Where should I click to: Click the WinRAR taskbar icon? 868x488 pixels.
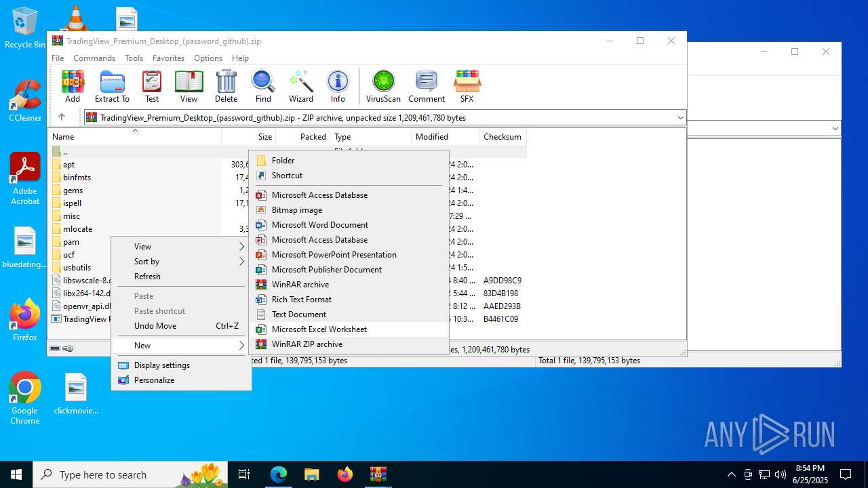pos(378,474)
